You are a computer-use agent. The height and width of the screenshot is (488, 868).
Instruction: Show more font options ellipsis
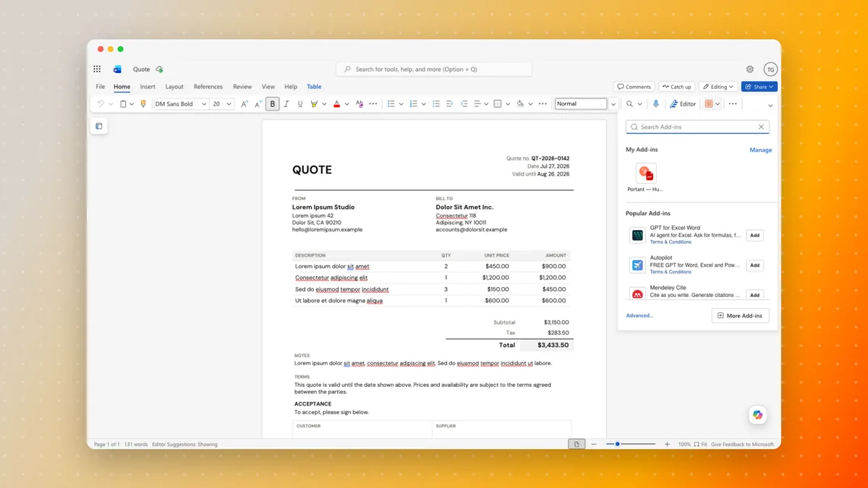373,104
